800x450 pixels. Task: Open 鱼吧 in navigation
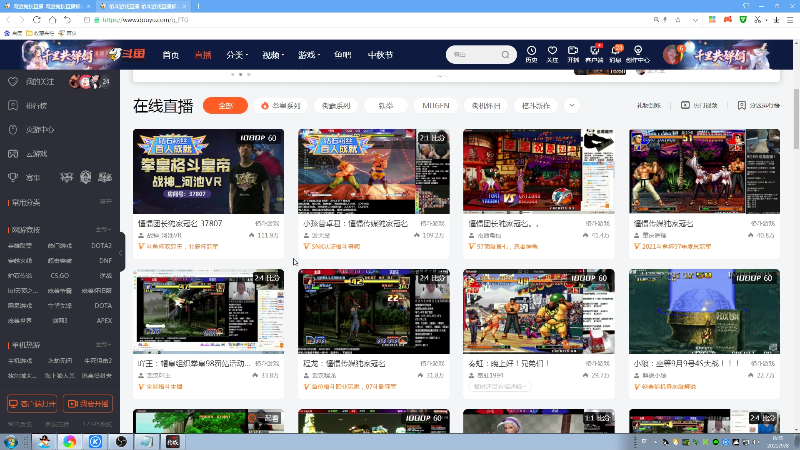(342, 55)
